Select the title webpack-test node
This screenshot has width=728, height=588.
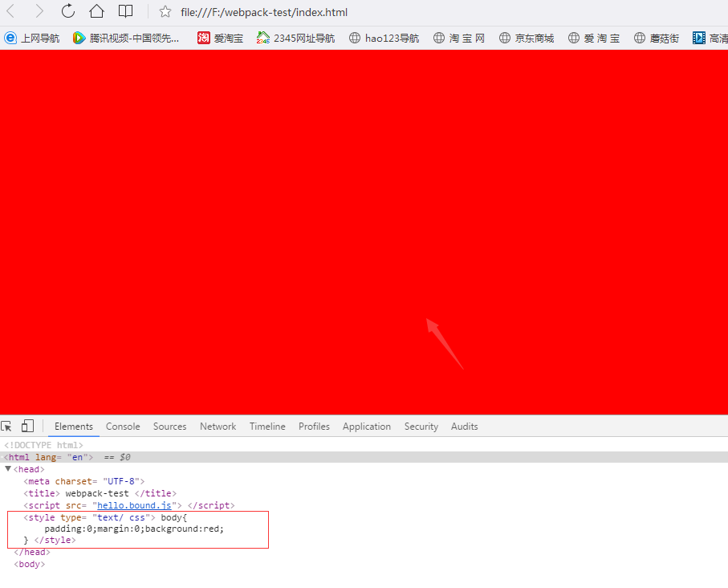[x=100, y=494]
